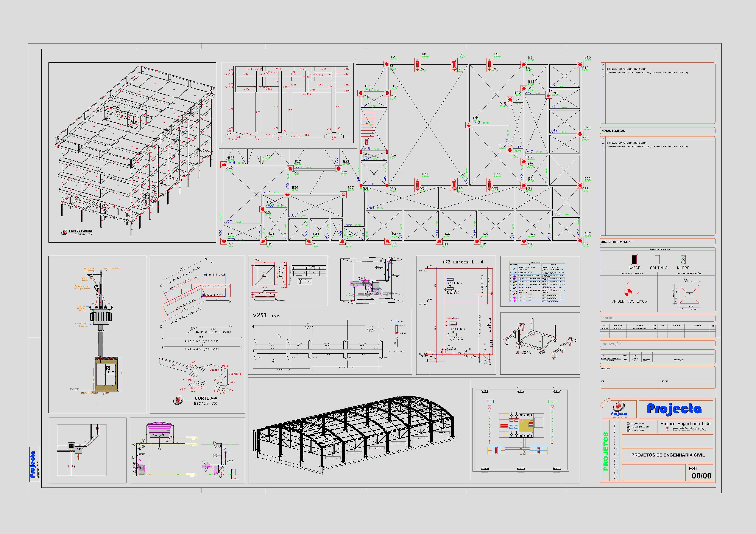Viewport: 756px width, 534px height.
Task: Select the V251 beam detail label
Action: pyautogui.click(x=260, y=316)
